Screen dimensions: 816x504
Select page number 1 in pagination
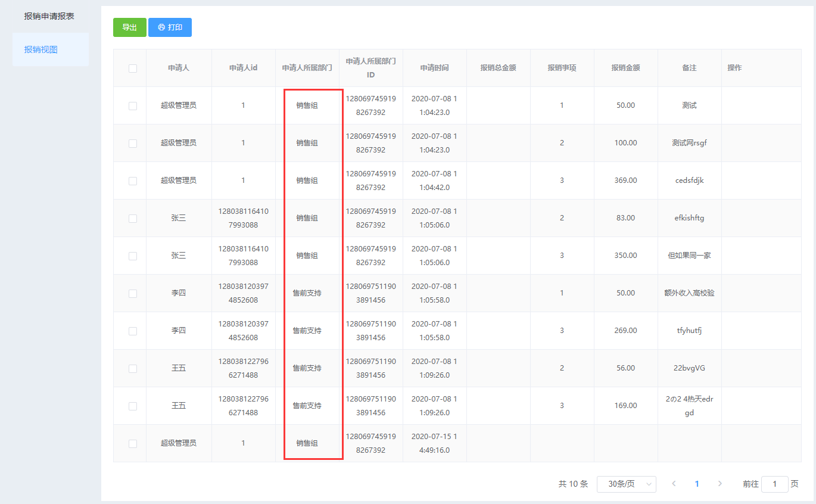pyautogui.click(x=697, y=484)
